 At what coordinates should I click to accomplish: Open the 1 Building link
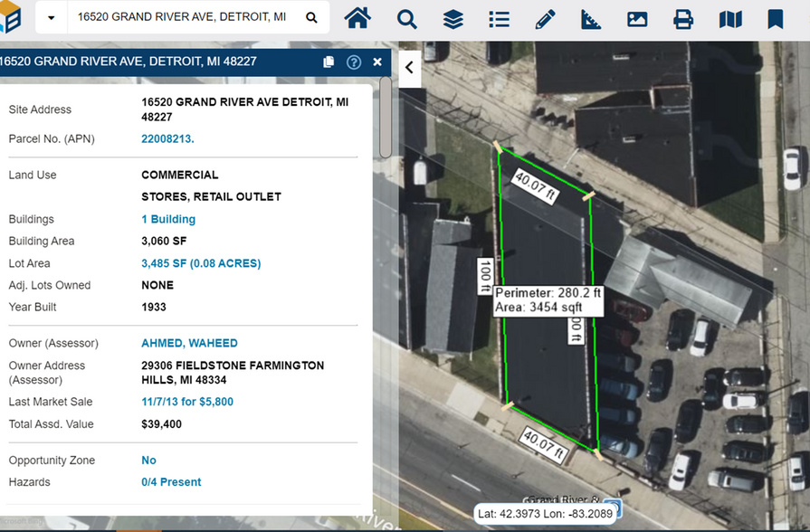pyautogui.click(x=168, y=219)
